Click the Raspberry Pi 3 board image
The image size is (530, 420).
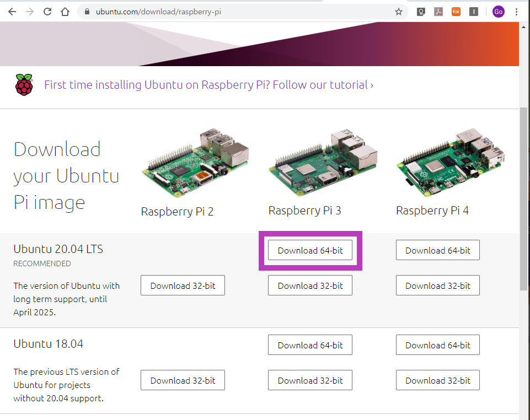(x=324, y=162)
